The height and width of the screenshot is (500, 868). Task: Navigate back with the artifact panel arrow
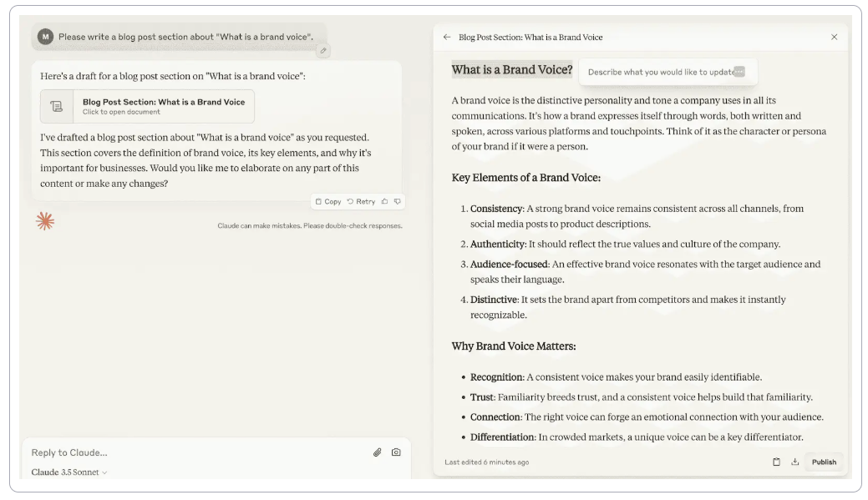pos(446,37)
